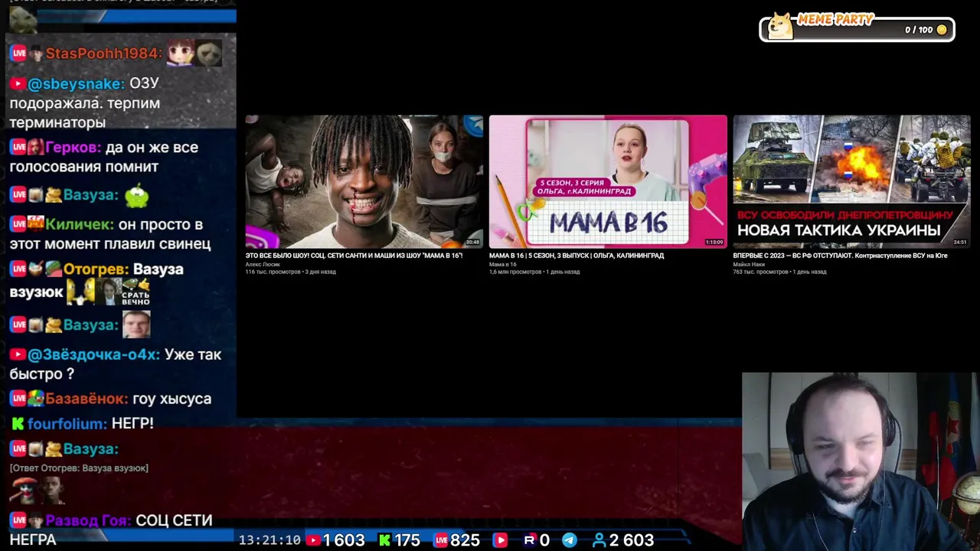Click the 'срать вечно' sticker in Отогрев's message

[x=136, y=292]
